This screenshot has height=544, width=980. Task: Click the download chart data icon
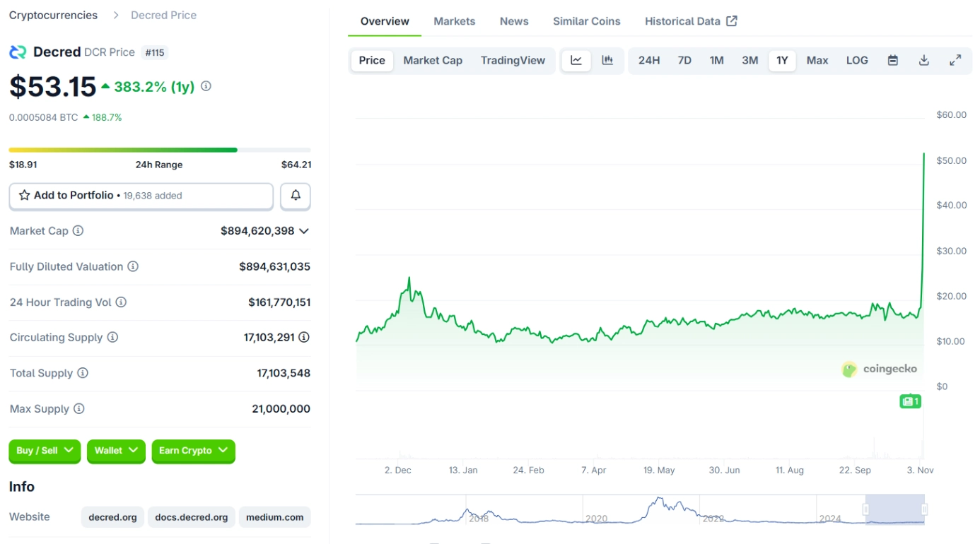923,61
